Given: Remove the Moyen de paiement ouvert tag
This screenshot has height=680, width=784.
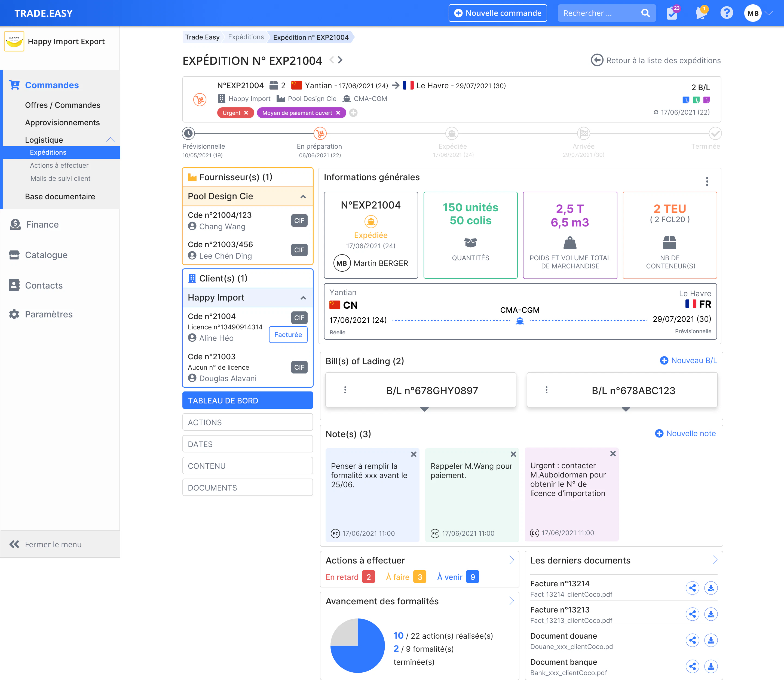Looking at the screenshot, I should [x=338, y=113].
